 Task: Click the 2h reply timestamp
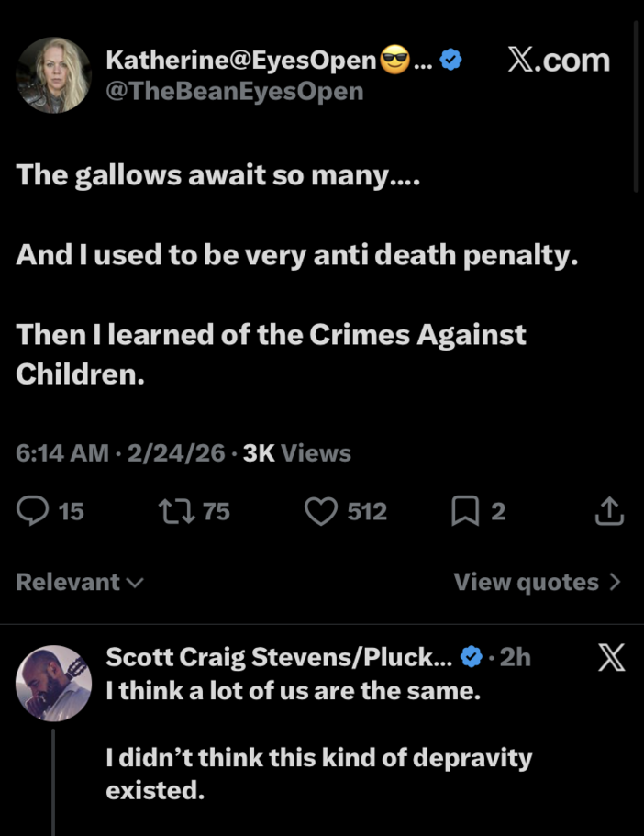515,657
